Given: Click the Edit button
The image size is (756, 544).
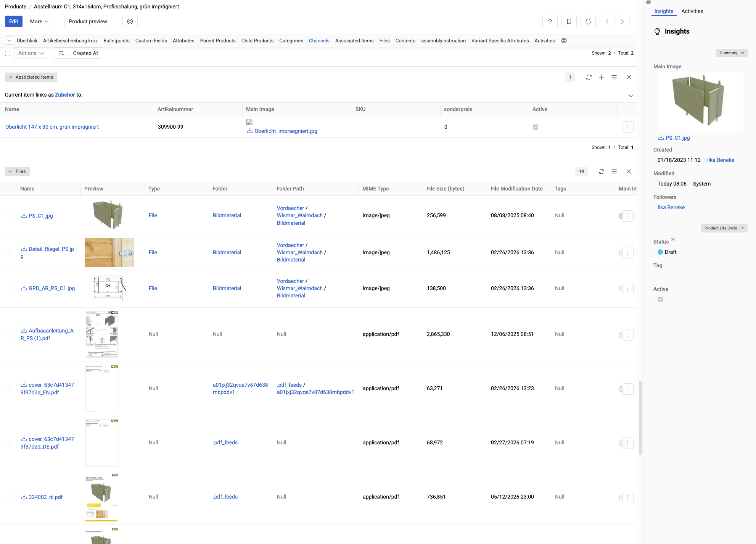Looking at the screenshot, I should pyautogui.click(x=14, y=21).
